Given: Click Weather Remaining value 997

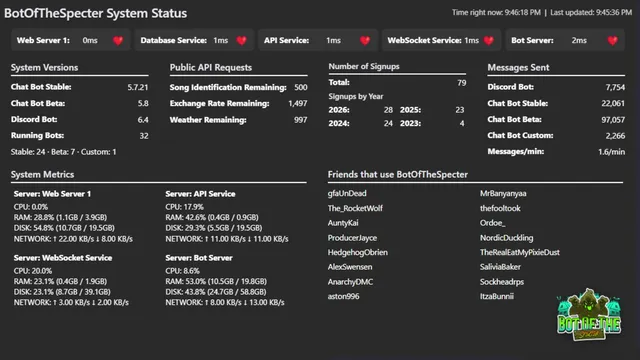Looking at the screenshot, I should point(300,120).
